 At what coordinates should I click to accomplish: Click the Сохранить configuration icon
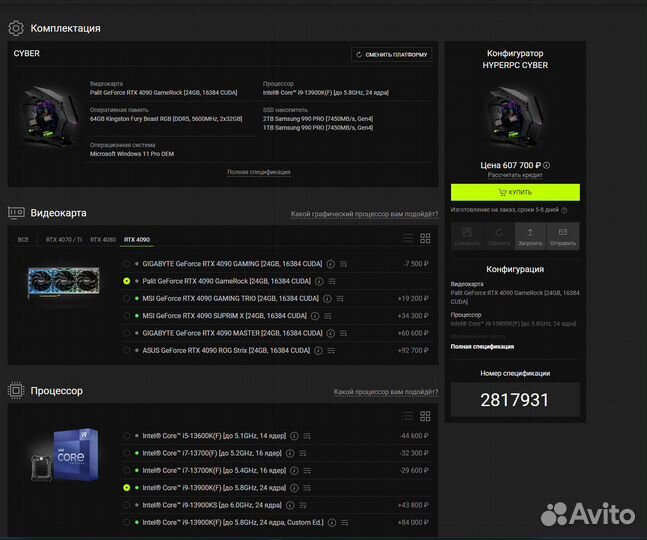[467, 236]
